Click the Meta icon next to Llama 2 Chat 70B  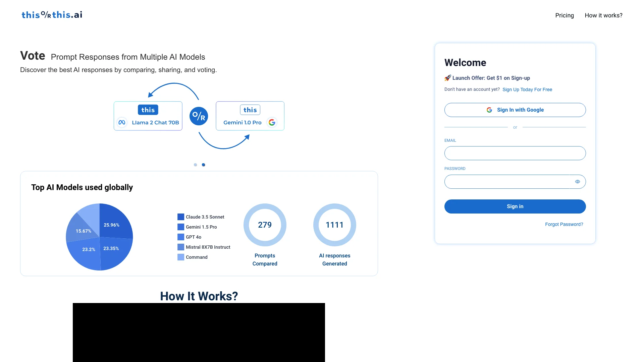click(123, 122)
